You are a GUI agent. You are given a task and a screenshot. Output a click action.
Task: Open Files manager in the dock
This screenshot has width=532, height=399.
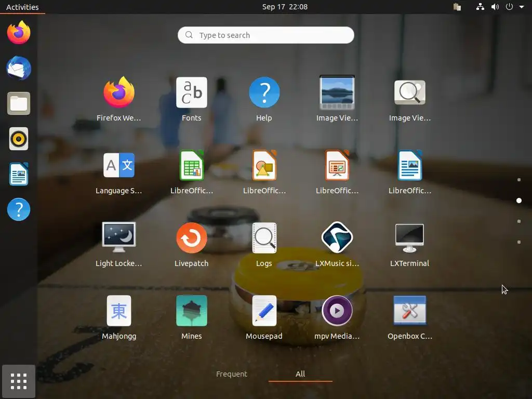tap(19, 103)
